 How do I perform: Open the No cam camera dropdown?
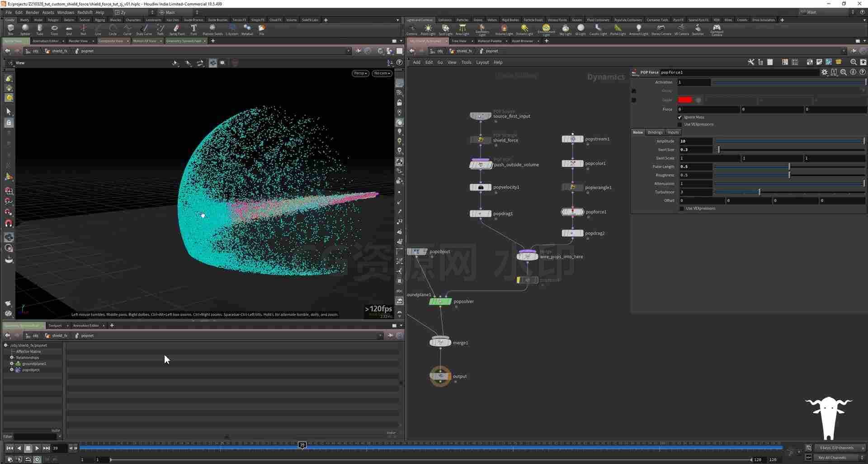[x=382, y=73]
